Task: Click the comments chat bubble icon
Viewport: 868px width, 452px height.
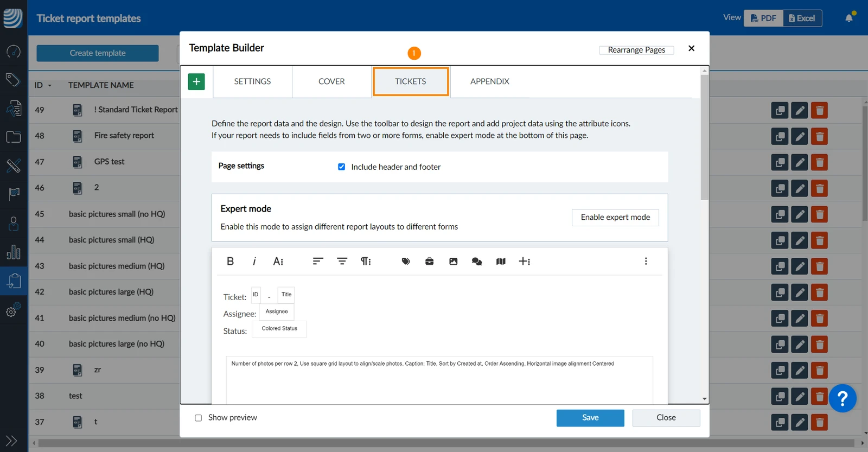Action: [477, 261]
